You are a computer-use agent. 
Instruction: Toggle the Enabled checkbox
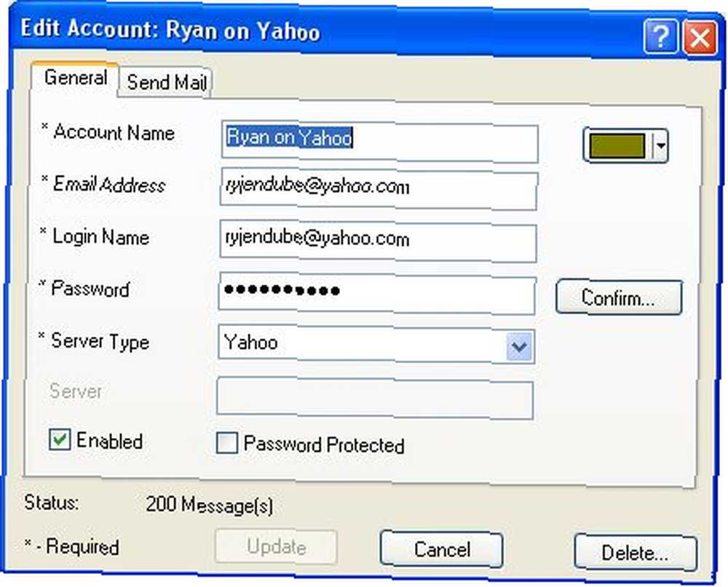pyautogui.click(x=60, y=439)
